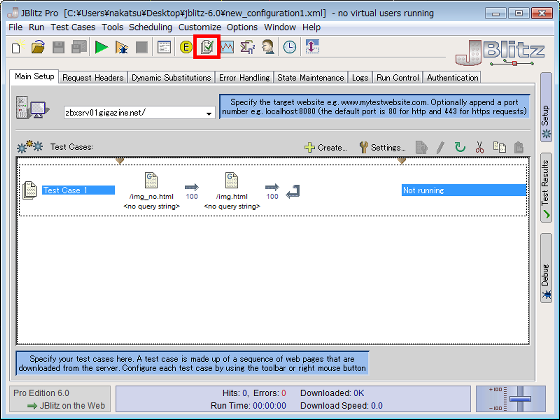
Task: Open the Test Cases menu
Action: (x=73, y=27)
